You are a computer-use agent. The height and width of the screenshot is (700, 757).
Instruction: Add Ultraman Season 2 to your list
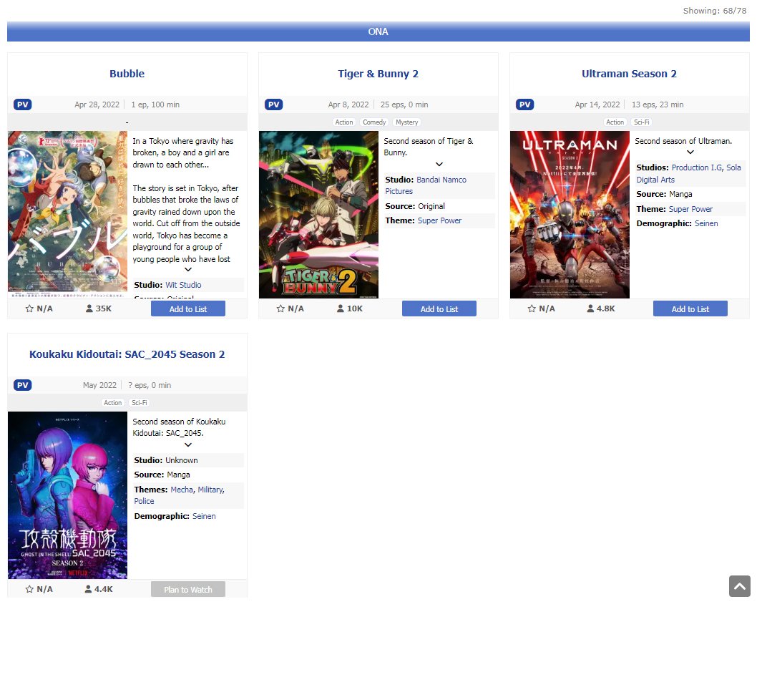click(x=690, y=308)
